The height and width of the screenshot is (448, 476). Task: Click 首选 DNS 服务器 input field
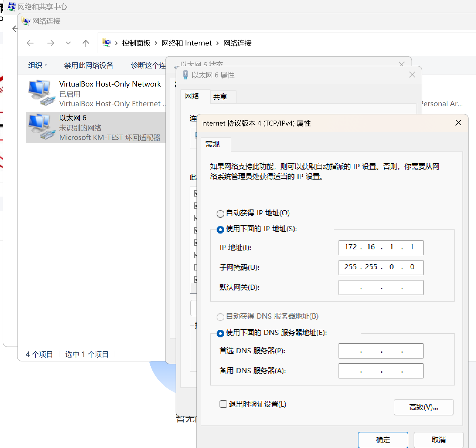(x=381, y=351)
